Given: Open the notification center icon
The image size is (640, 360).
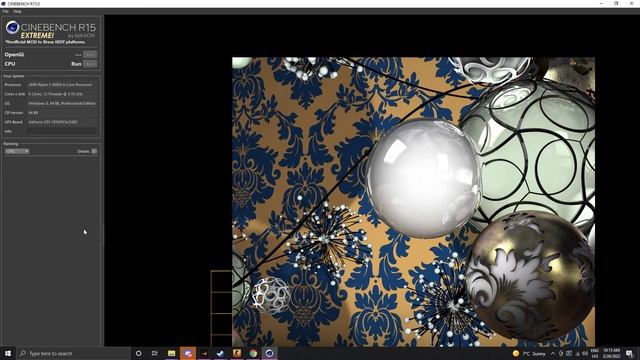Looking at the screenshot, I should tap(630, 353).
